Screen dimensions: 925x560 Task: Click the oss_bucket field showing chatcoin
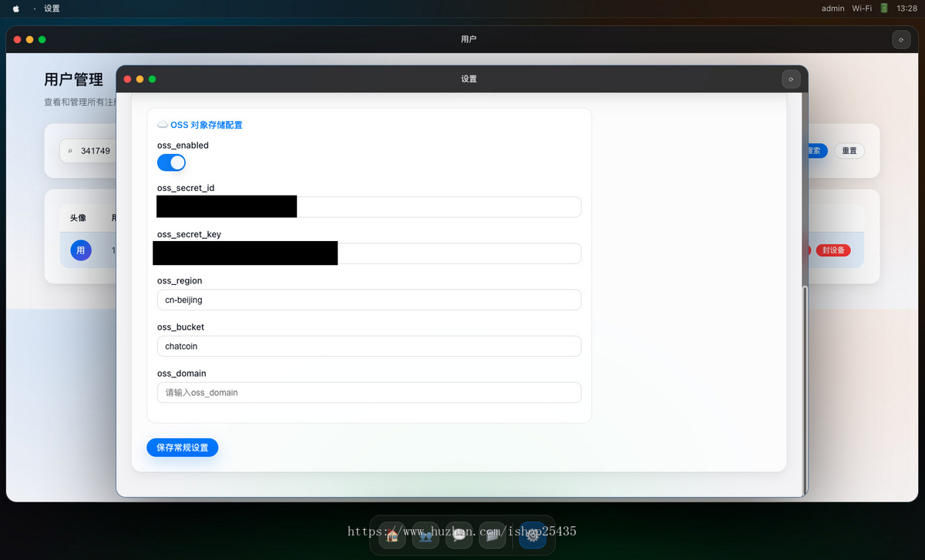368,346
